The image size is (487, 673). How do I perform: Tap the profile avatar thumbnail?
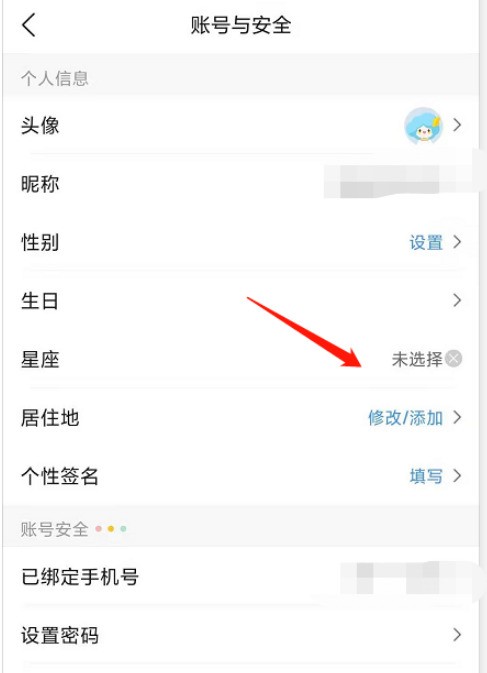coord(423,125)
